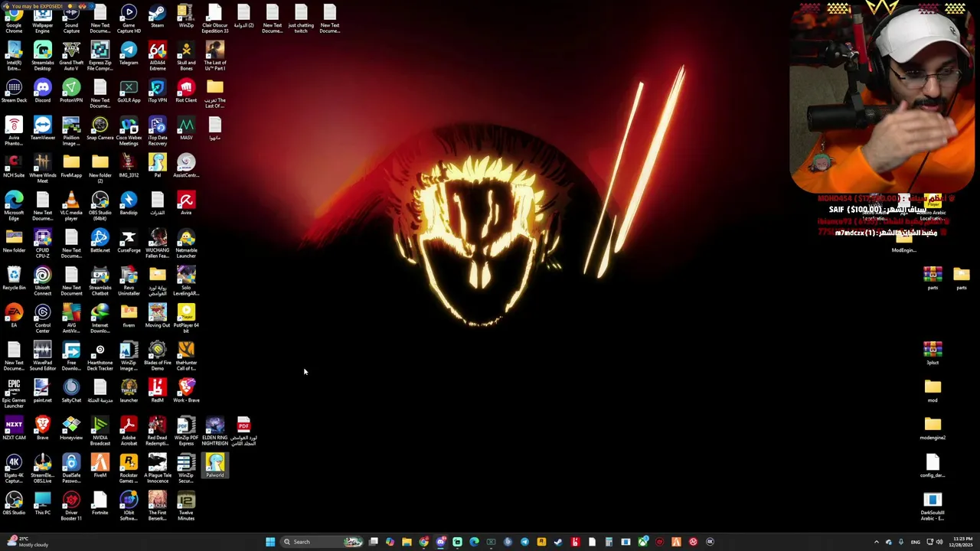This screenshot has height=551, width=980.
Task: Open Ubisoft Connect shortcut
Action: tap(43, 282)
